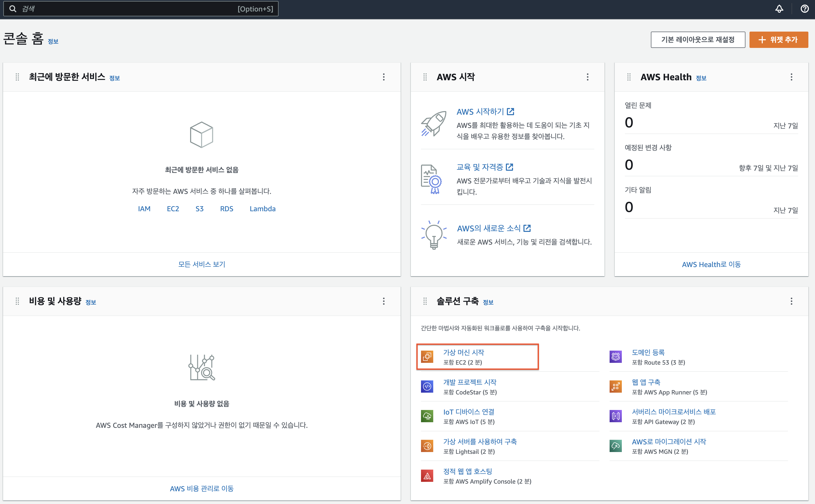Open the options menu of 최근에 방문한 서비스 widget
Image resolution: width=815 pixels, height=504 pixels.
coord(384,77)
